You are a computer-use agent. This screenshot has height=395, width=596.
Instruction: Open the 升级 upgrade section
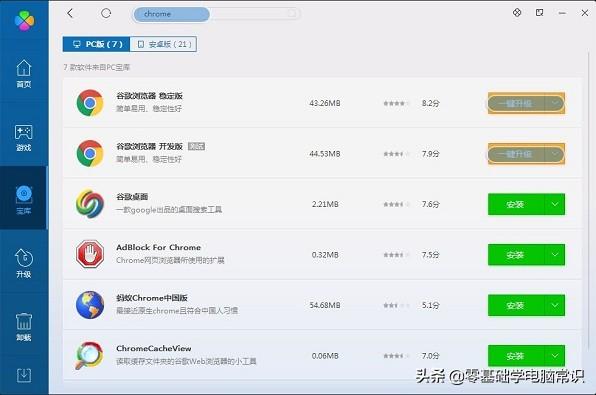pos(24,263)
